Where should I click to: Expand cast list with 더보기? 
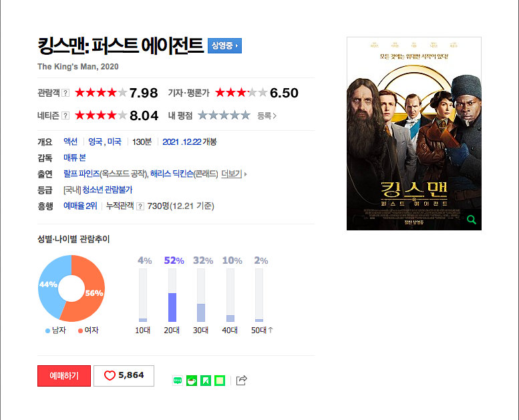point(234,174)
